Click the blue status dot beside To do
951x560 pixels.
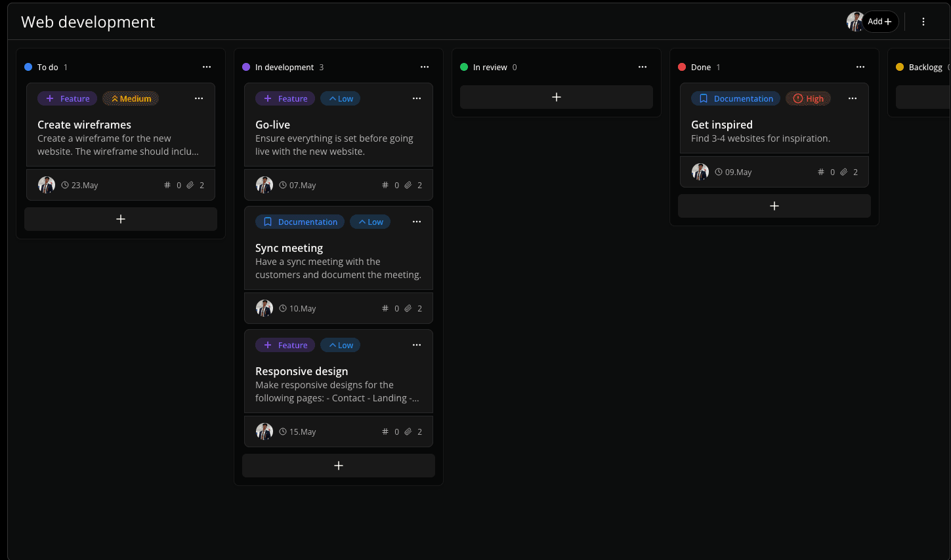27,67
